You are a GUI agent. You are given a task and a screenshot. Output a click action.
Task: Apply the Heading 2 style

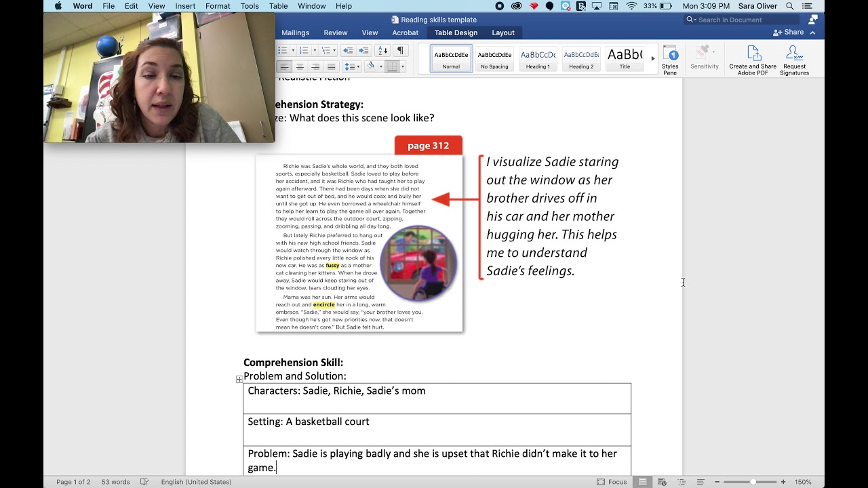[581, 59]
